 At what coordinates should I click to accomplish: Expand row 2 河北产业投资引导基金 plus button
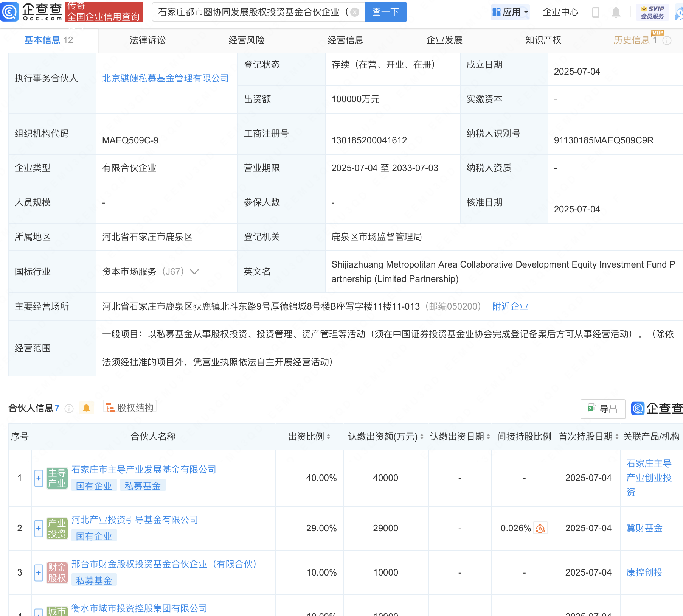(39, 529)
